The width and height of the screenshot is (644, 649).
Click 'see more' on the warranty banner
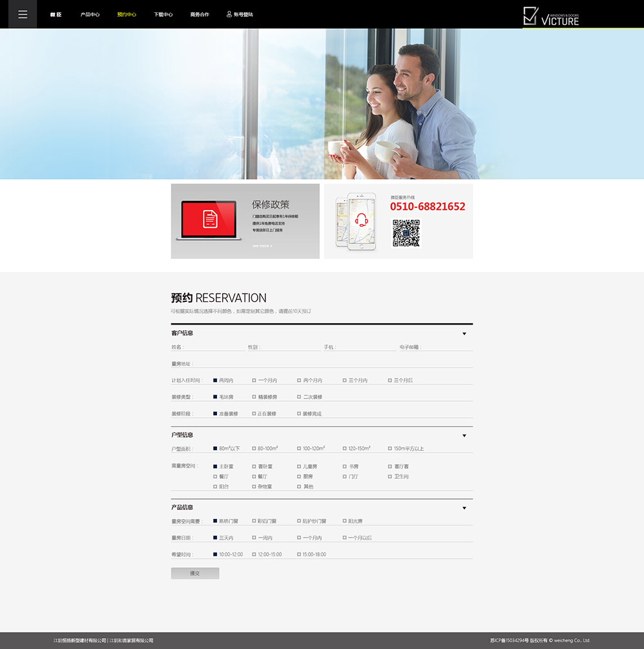coord(261,246)
